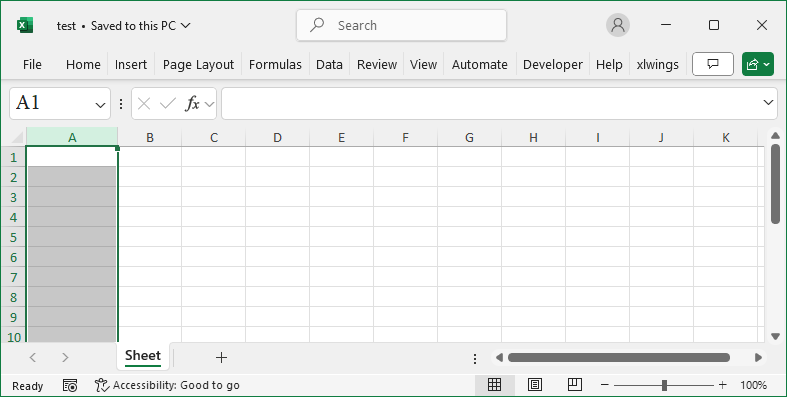This screenshot has height=397, width=787.
Task: Zoom in with plus icon
Action: point(723,385)
